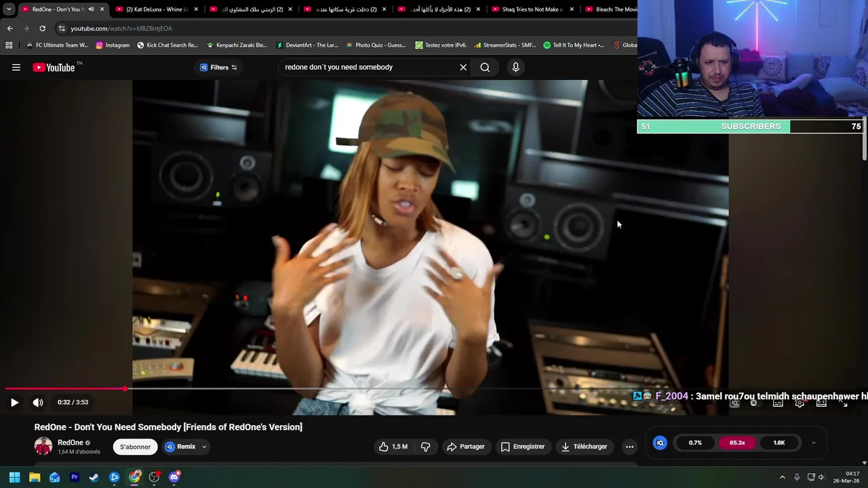Reload the page with the refresh icon
The width and height of the screenshot is (868, 488).
pyautogui.click(x=42, y=28)
